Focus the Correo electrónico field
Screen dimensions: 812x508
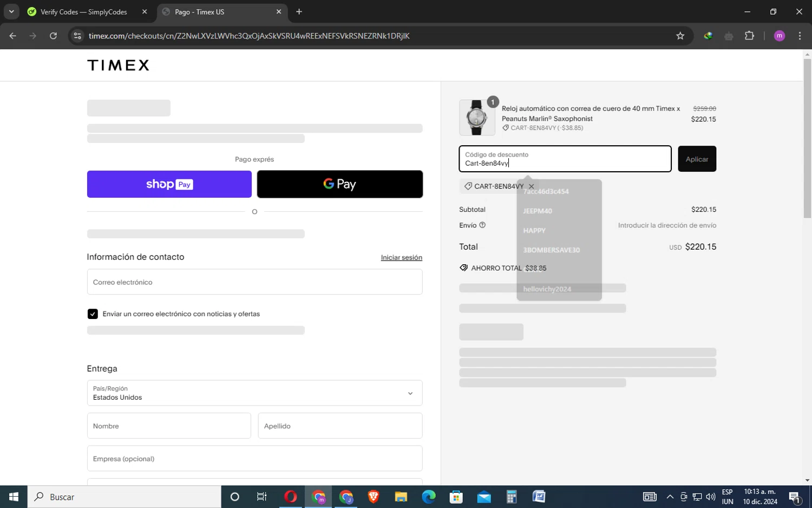[254, 282]
